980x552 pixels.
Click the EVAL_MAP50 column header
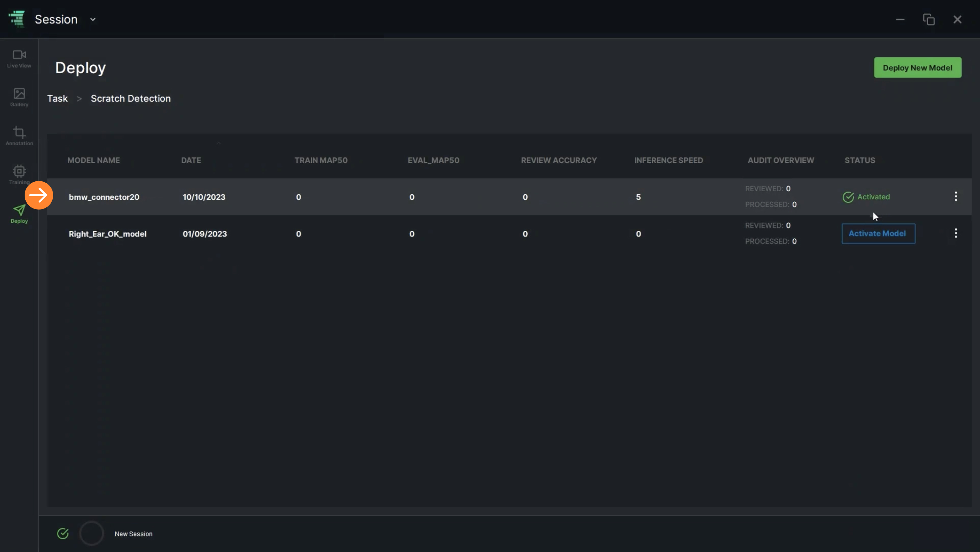pyautogui.click(x=433, y=160)
